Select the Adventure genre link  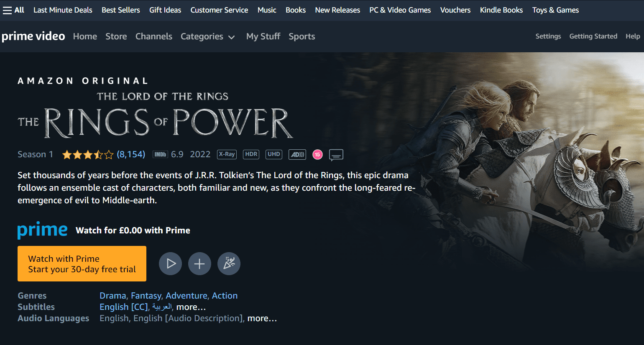point(187,296)
